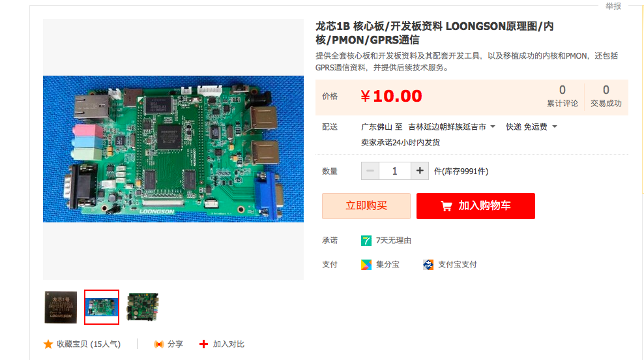Open the 快递 免运费 shipping dropdown
644x360 pixels.
pyautogui.click(x=531, y=127)
